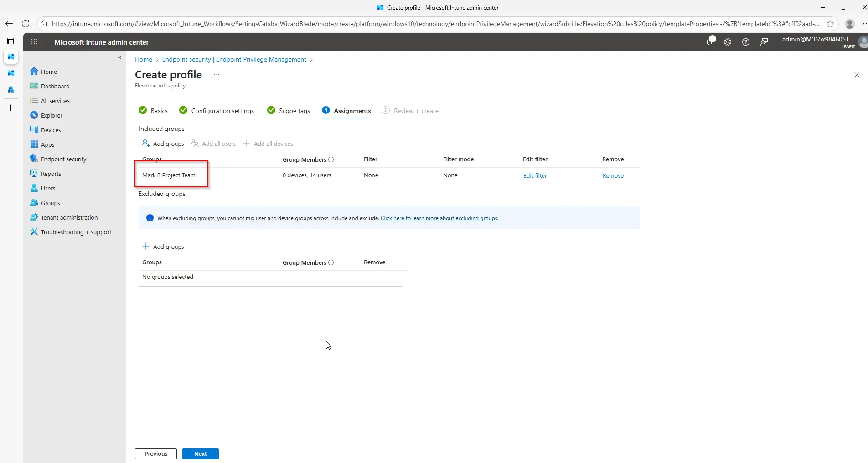Click the Tenant administration icon
The width and height of the screenshot is (868, 463).
(34, 217)
